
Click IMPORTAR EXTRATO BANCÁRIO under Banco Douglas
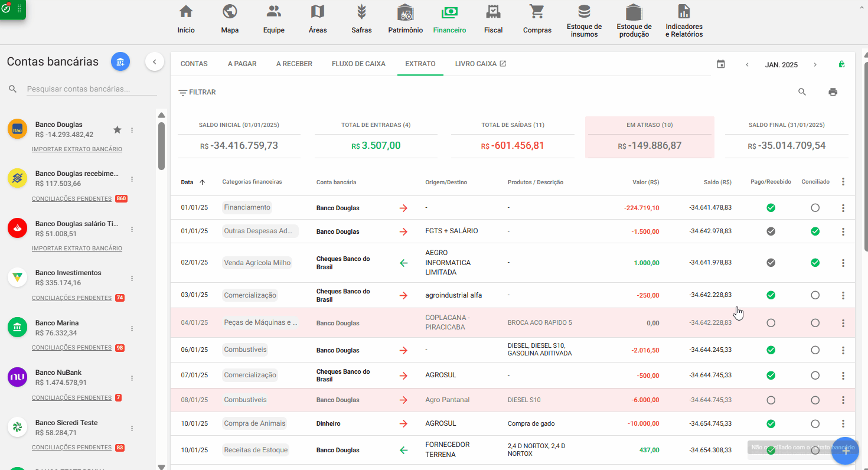tap(77, 149)
